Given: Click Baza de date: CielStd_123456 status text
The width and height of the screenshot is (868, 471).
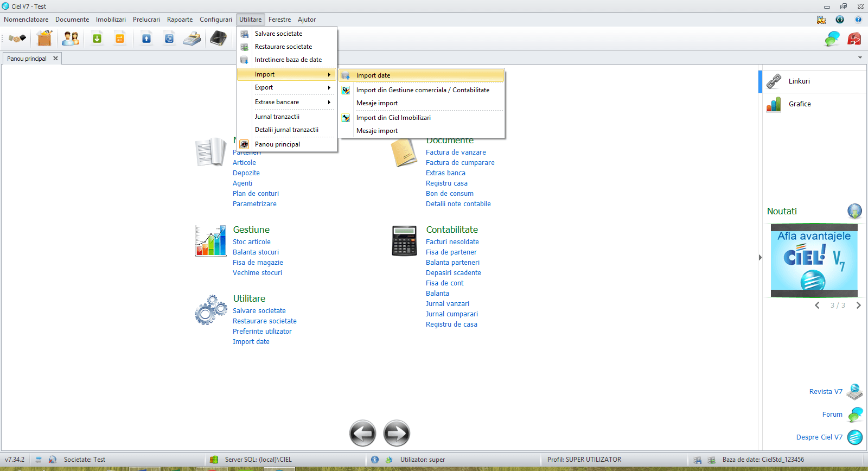Looking at the screenshot, I should [763, 460].
